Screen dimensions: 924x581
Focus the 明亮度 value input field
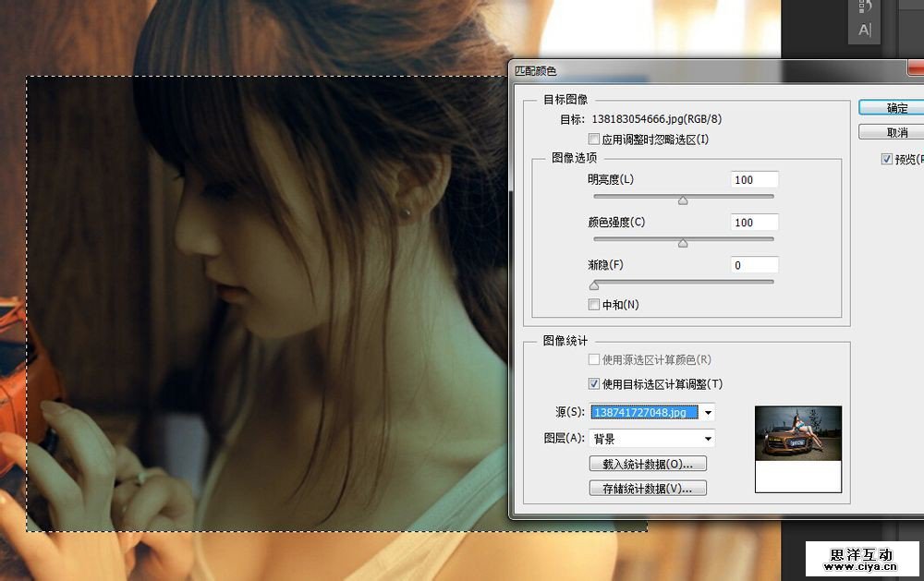click(x=753, y=180)
